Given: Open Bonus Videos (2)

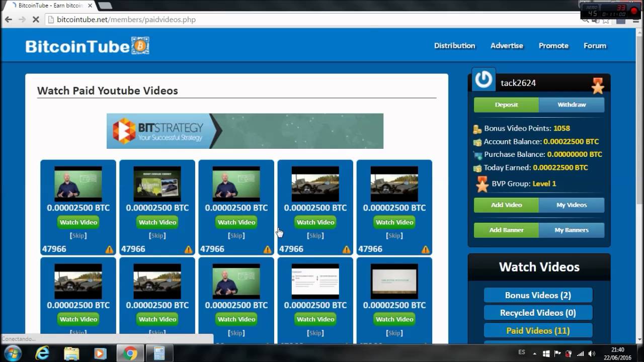Looking at the screenshot, I should click(x=538, y=295).
